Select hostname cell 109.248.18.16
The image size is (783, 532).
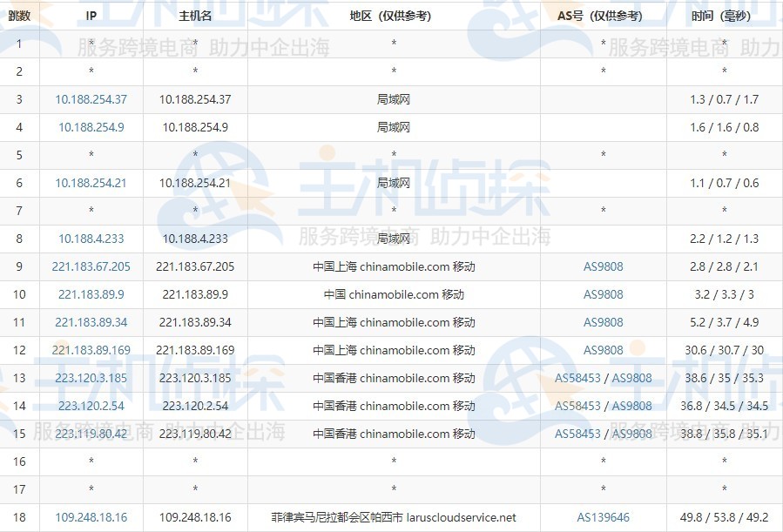coord(195,517)
